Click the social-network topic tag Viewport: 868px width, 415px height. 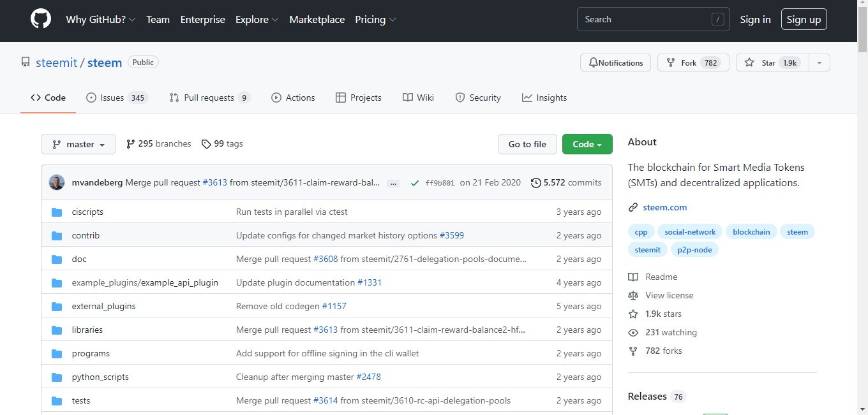[690, 232]
